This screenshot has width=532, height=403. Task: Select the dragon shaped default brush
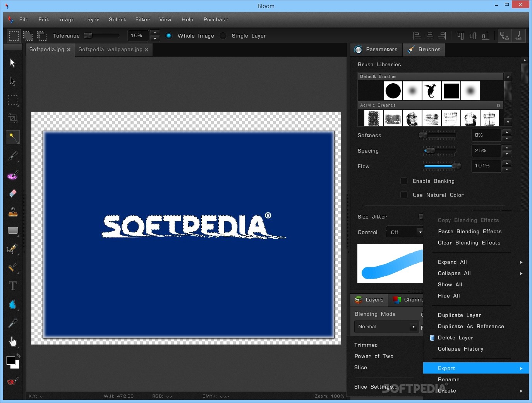[432, 91]
